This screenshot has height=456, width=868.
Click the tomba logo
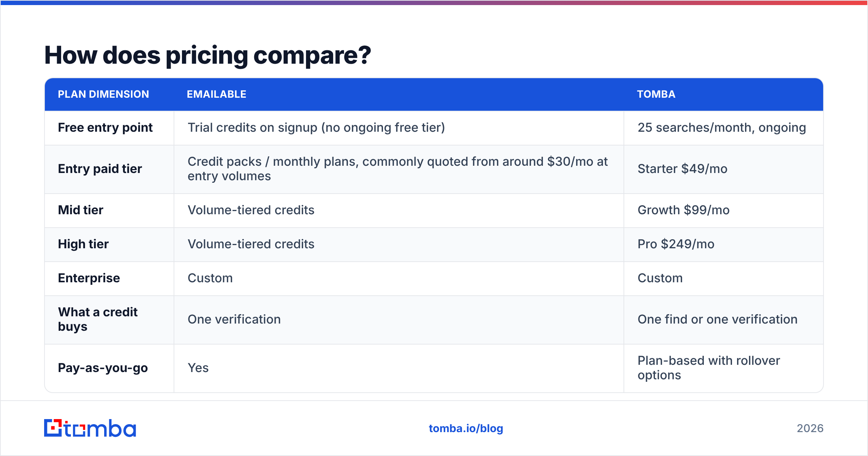pos(90,428)
